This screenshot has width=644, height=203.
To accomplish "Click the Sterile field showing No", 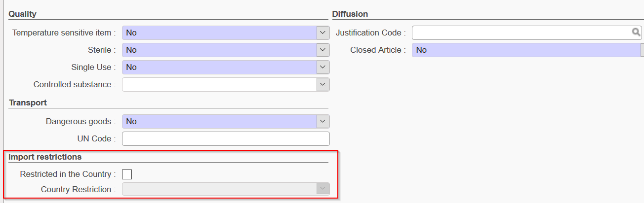I will click(219, 50).
